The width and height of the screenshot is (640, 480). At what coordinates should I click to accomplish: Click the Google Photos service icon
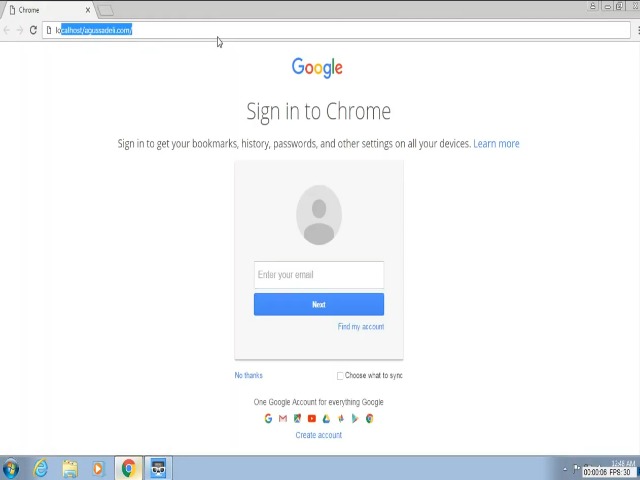coord(341,418)
